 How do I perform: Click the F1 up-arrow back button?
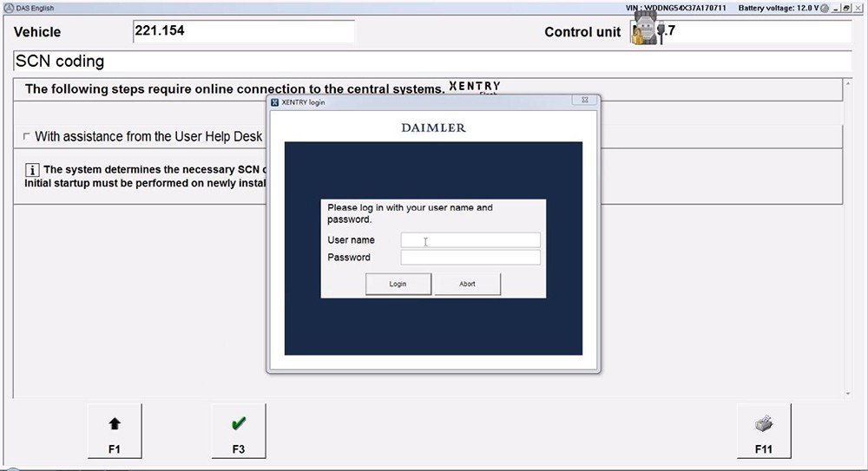pos(115,431)
